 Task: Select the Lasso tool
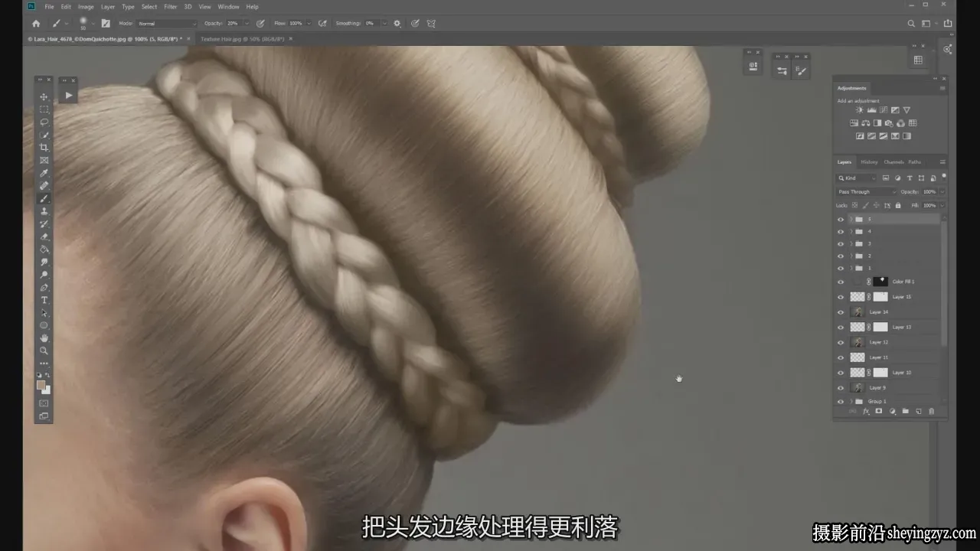coord(44,122)
